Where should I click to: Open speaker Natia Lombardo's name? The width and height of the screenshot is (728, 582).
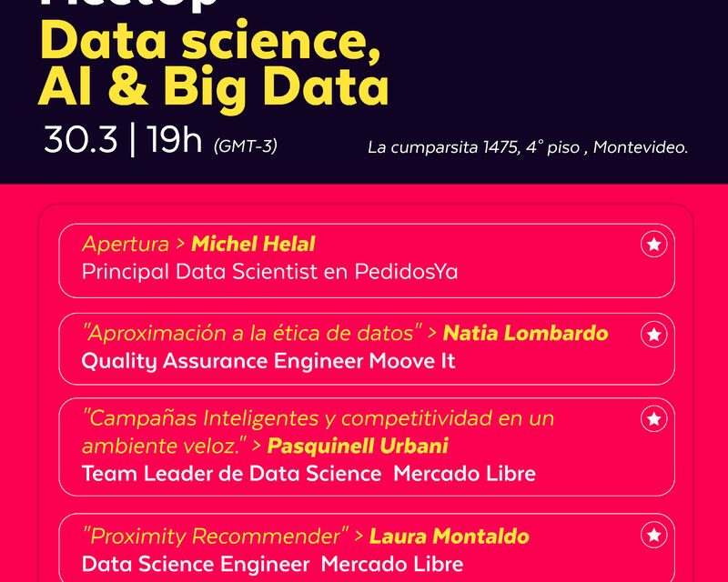click(525, 333)
